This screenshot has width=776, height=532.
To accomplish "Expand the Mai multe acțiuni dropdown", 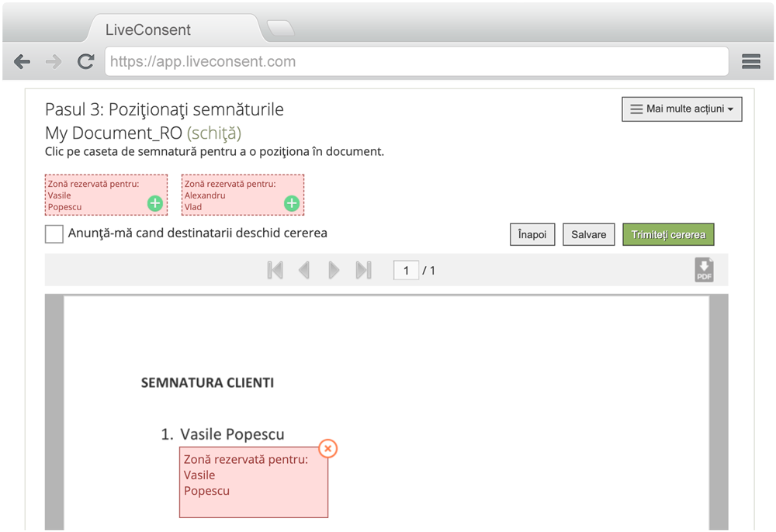I will (681, 109).
